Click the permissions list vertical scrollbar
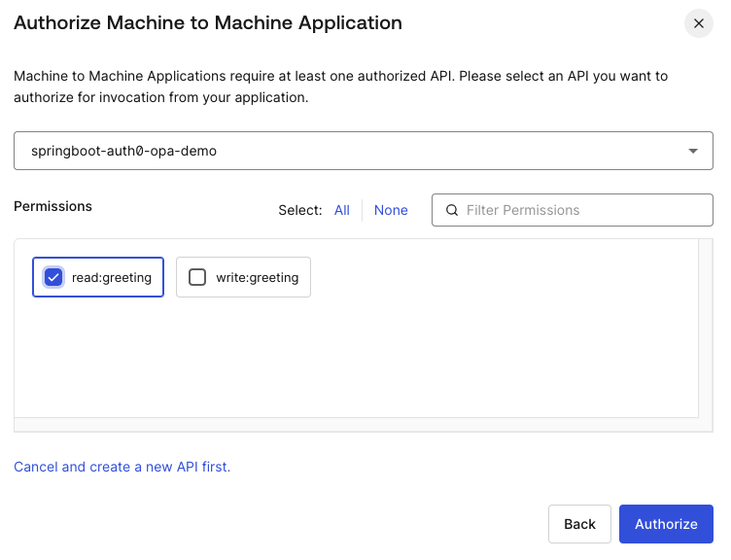 (706, 329)
